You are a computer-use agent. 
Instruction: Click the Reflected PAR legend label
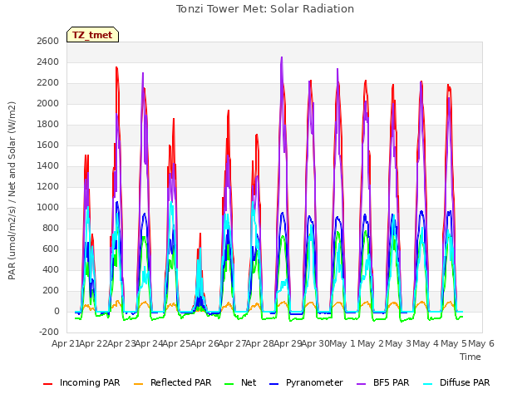point(181,382)
